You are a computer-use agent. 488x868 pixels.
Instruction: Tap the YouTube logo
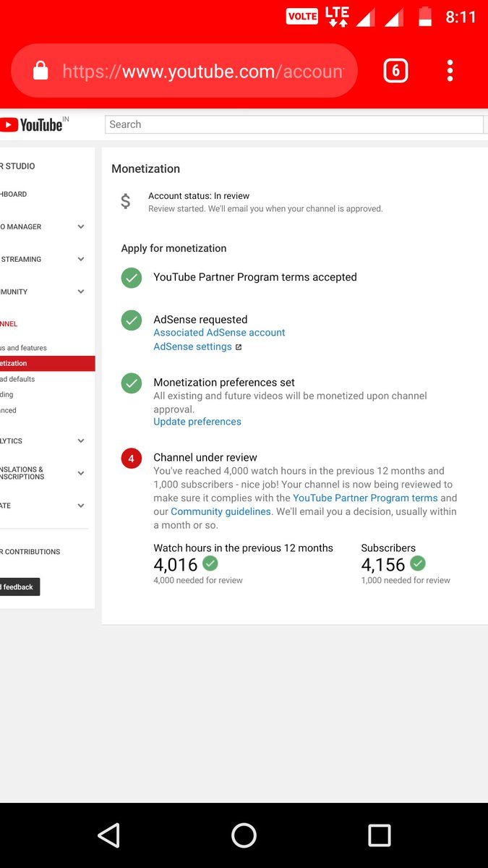click(x=32, y=124)
